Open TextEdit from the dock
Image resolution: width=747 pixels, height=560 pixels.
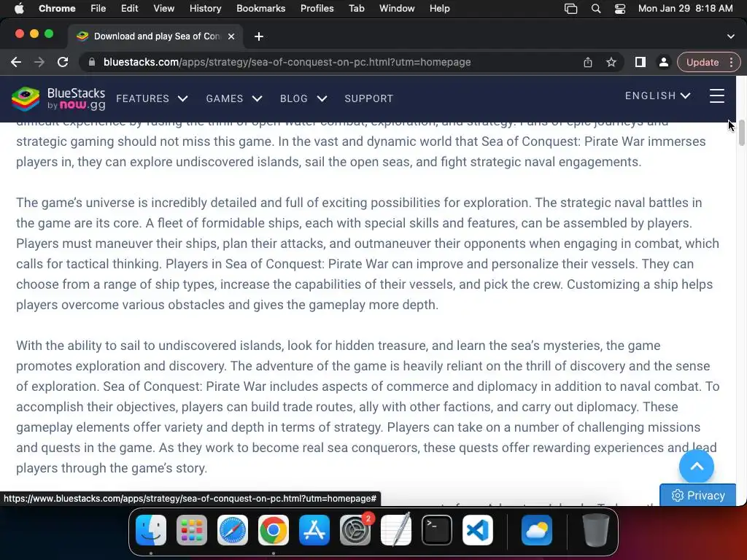point(396,530)
